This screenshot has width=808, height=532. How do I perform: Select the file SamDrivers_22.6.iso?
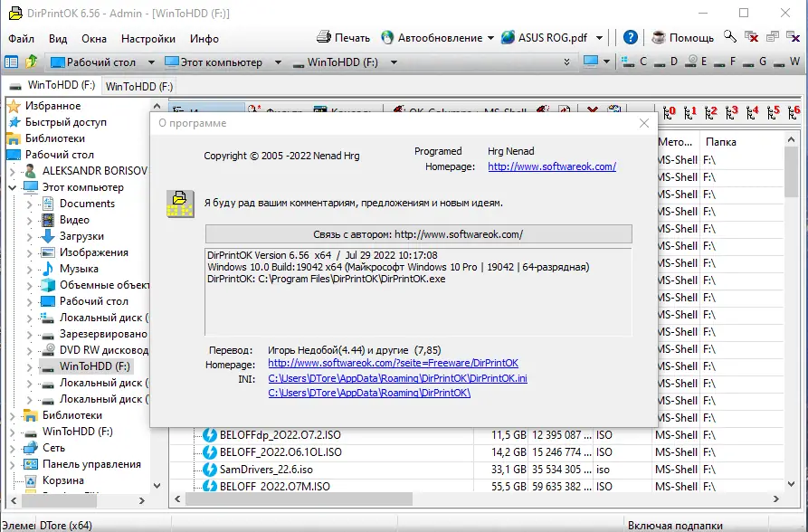click(x=266, y=470)
